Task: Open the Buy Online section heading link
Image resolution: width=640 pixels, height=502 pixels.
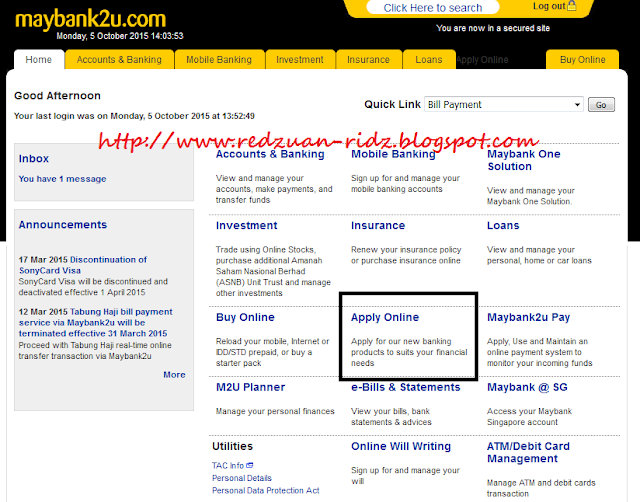Action: tap(245, 317)
